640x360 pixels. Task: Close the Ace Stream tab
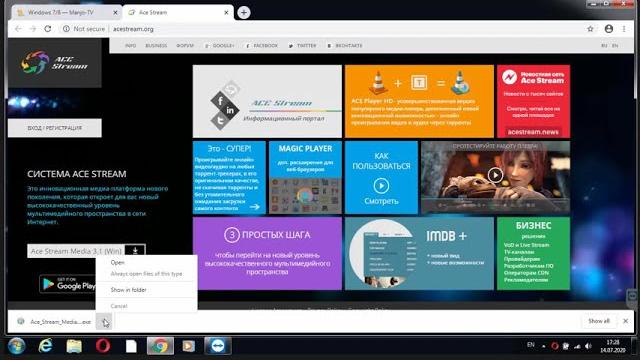coord(226,13)
